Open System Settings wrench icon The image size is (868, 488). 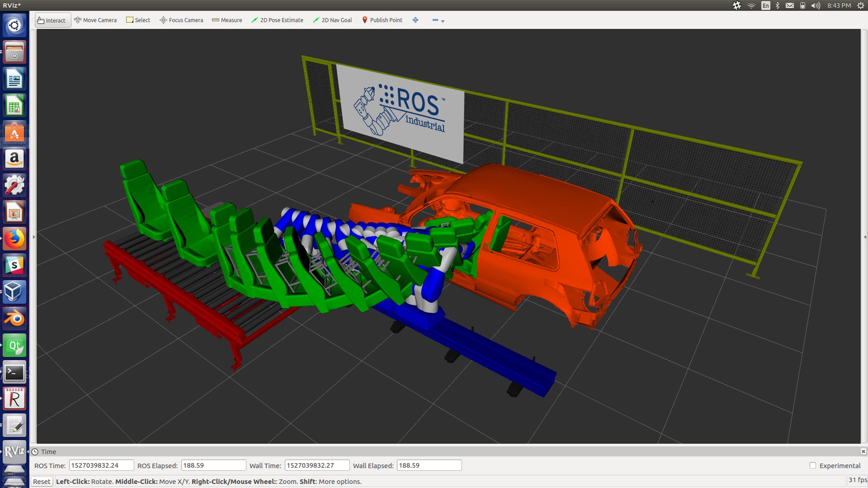tap(14, 185)
